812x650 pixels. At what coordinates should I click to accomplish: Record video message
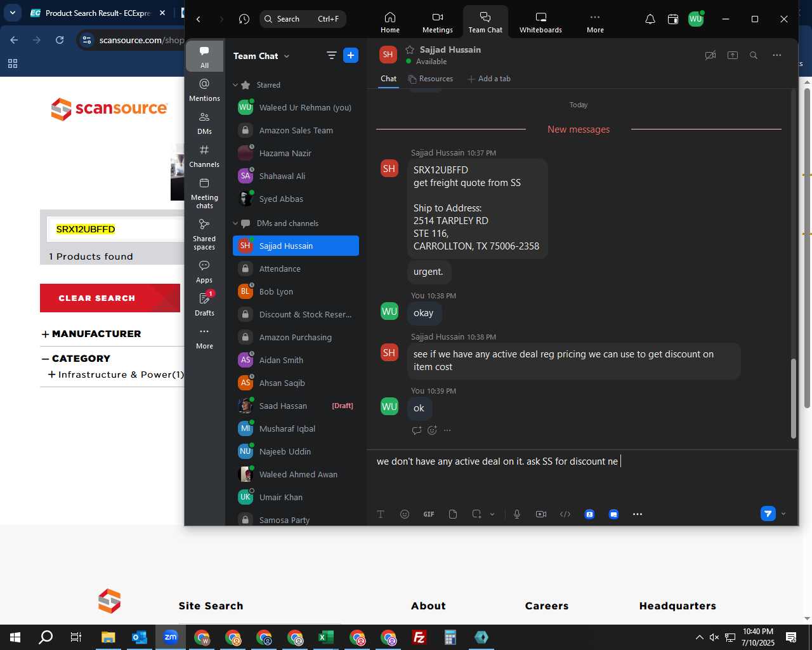pos(541,514)
